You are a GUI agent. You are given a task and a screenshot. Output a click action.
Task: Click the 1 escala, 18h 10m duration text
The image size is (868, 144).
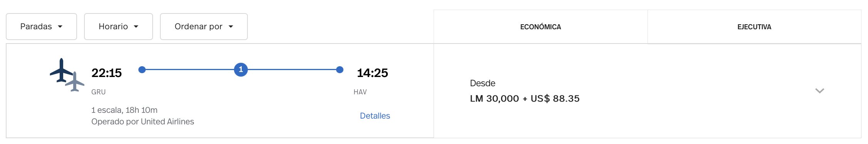[x=124, y=110]
